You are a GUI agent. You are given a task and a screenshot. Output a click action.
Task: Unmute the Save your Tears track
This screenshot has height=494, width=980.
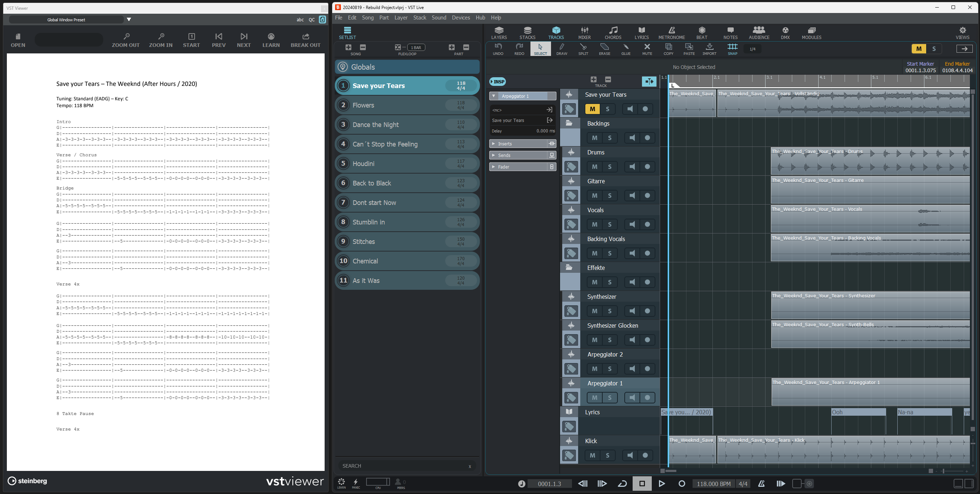coord(592,109)
